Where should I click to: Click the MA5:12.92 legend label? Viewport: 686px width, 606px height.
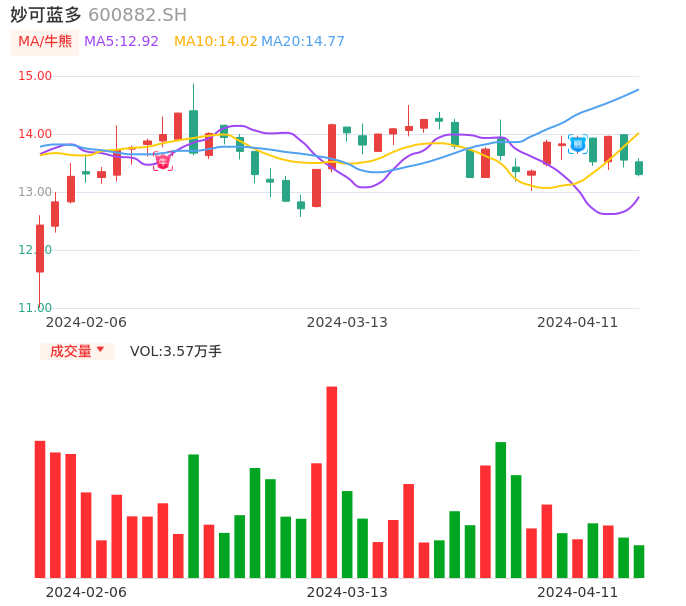(121, 42)
